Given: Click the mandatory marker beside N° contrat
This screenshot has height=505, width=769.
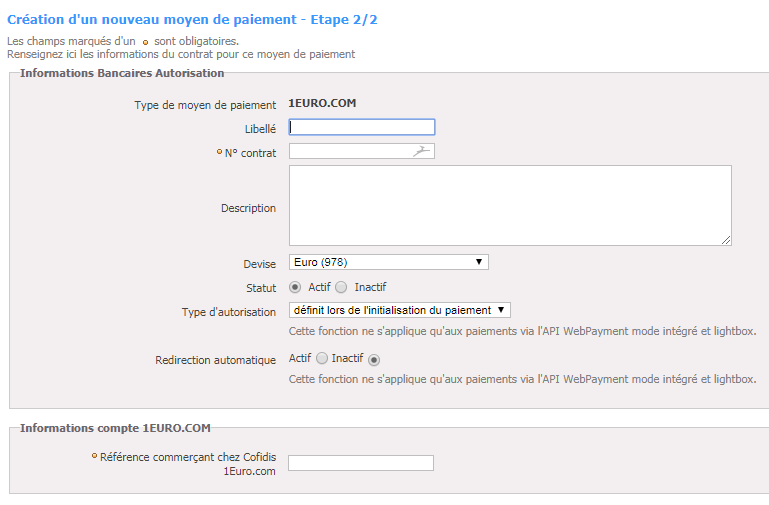Looking at the screenshot, I should click(x=219, y=152).
